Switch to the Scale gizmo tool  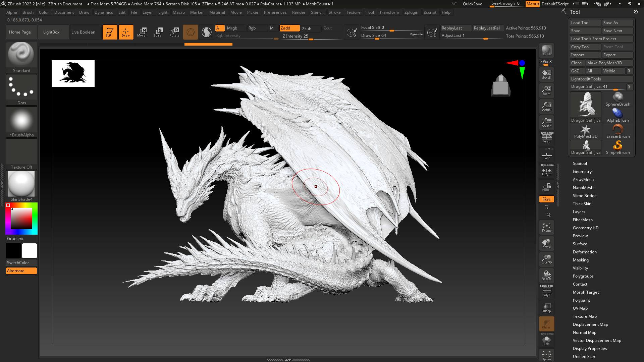point(158,32)
